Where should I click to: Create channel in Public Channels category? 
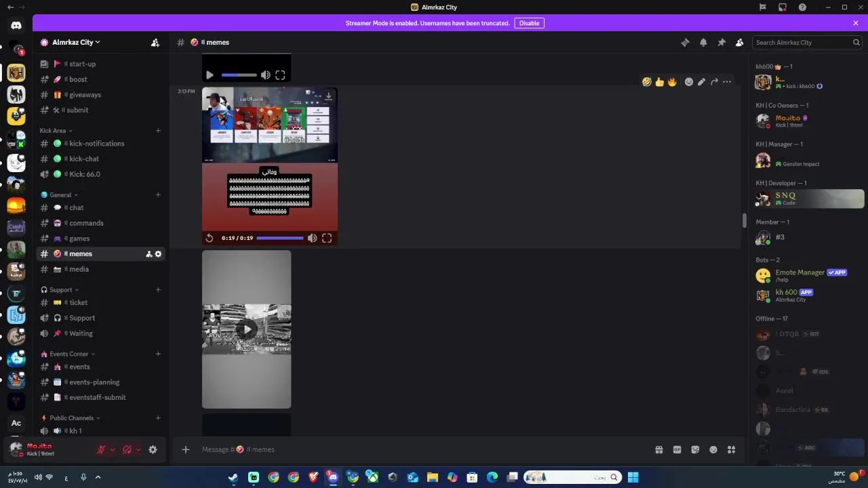click(158, 418)
